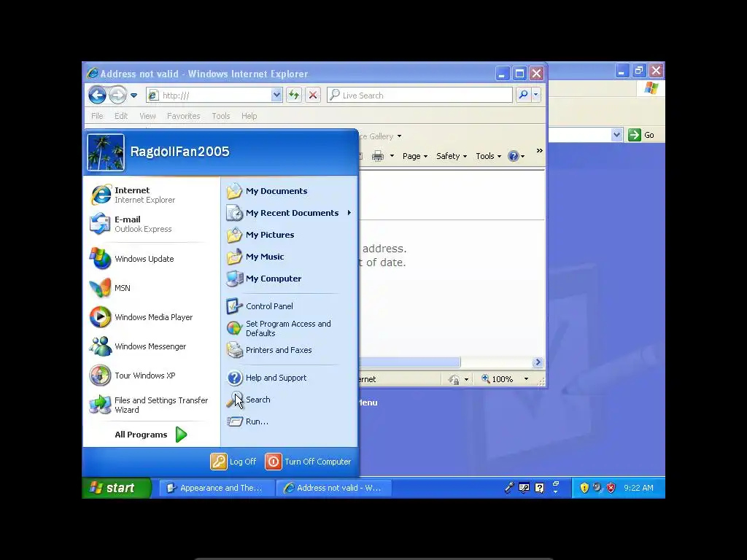The image size is (747, 560).
Task: Open the Print options dropdown arrow
Action: pyautogui.click(x=392, y=156)
